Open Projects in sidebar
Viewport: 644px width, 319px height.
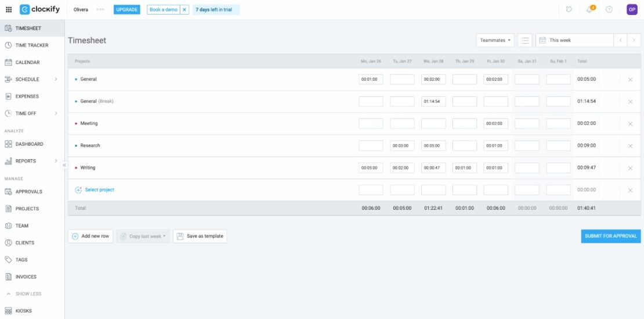[x=32, y=209]
